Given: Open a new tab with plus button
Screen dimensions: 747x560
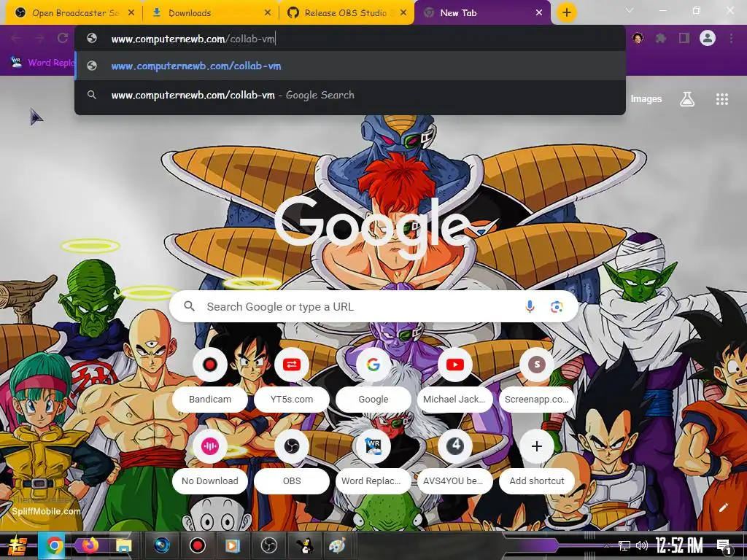Looking at the screenshot, I should click(566, 12).
